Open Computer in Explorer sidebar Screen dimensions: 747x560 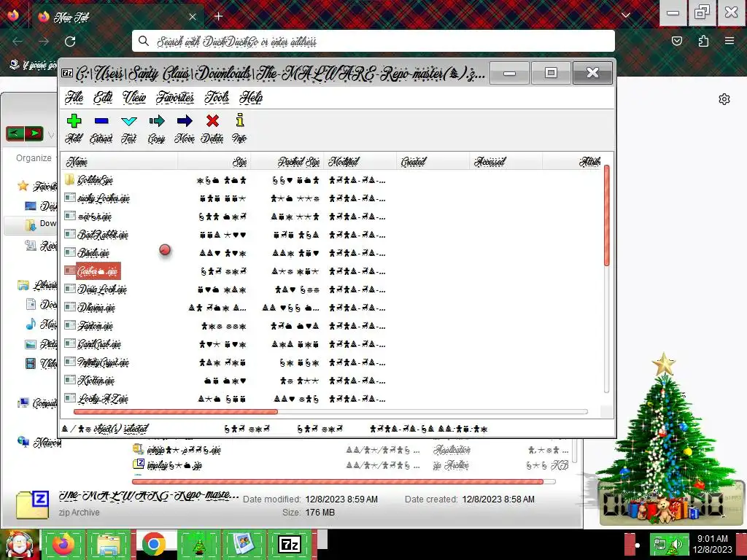tap(37, 402)
